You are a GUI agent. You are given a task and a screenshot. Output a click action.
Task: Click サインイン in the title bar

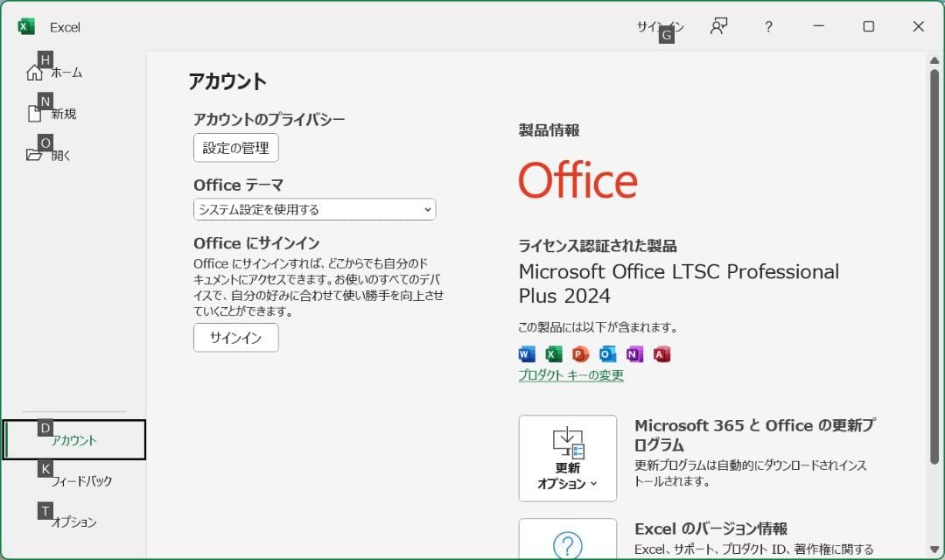(x=660, y=26)
